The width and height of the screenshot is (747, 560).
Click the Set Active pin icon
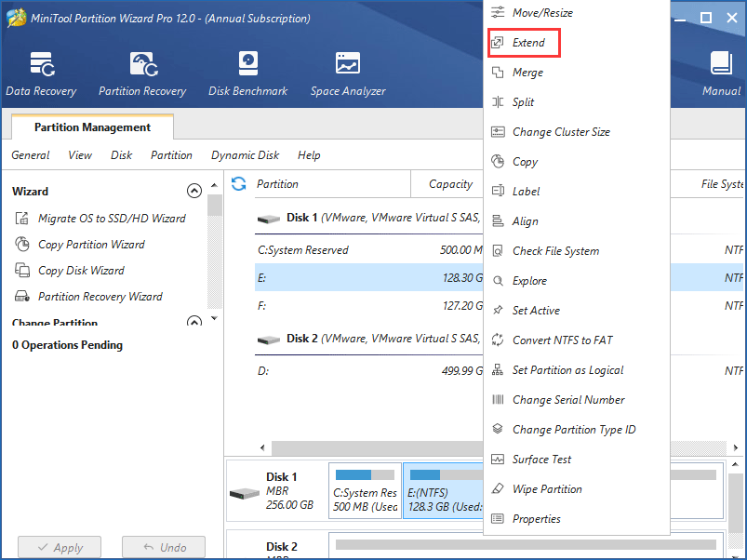click(498, 310)
